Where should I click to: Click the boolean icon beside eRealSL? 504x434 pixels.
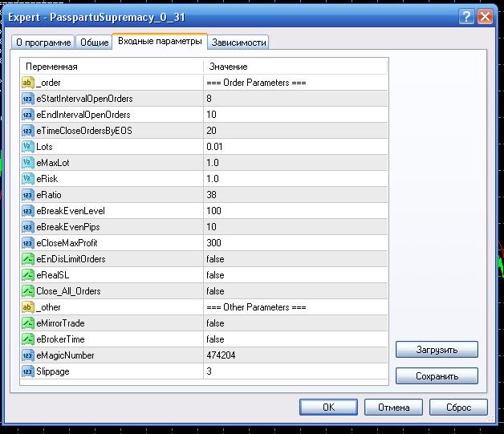[x=28, y=275]
